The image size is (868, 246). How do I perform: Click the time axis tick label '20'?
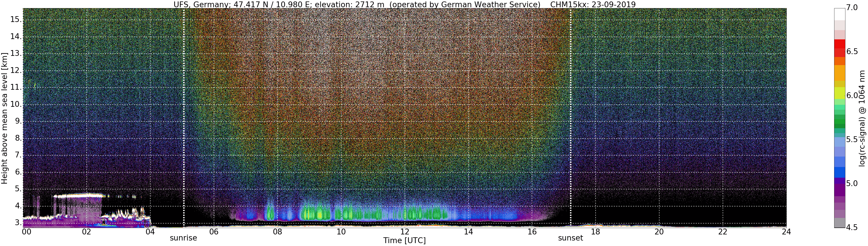pyautogui.click(x=659, y=232)
